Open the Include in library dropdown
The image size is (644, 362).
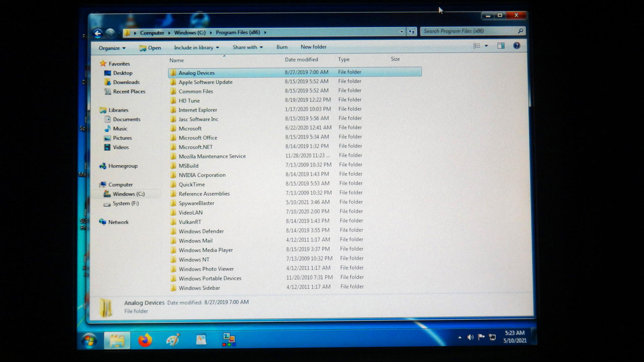pos(197,48)
